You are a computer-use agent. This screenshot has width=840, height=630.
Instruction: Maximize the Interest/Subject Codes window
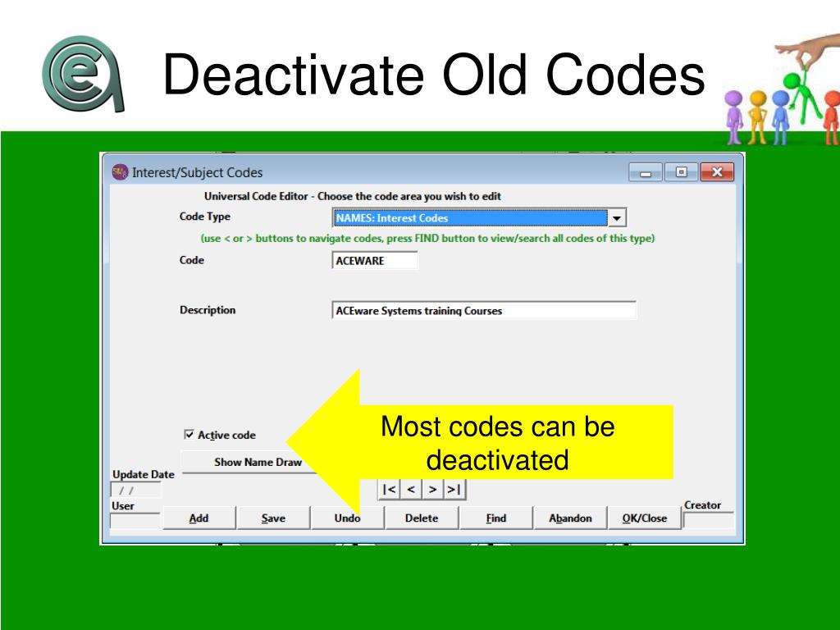click(x=681, y=172)
